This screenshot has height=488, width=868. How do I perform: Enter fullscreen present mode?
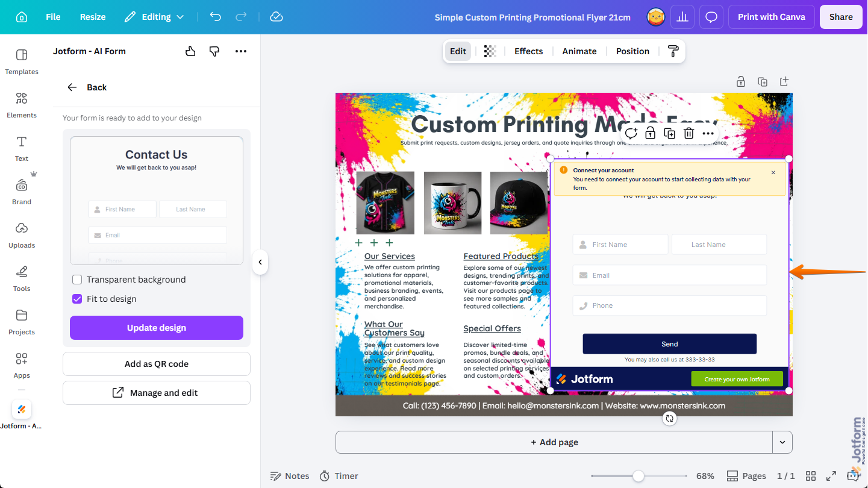pos(831,476)
